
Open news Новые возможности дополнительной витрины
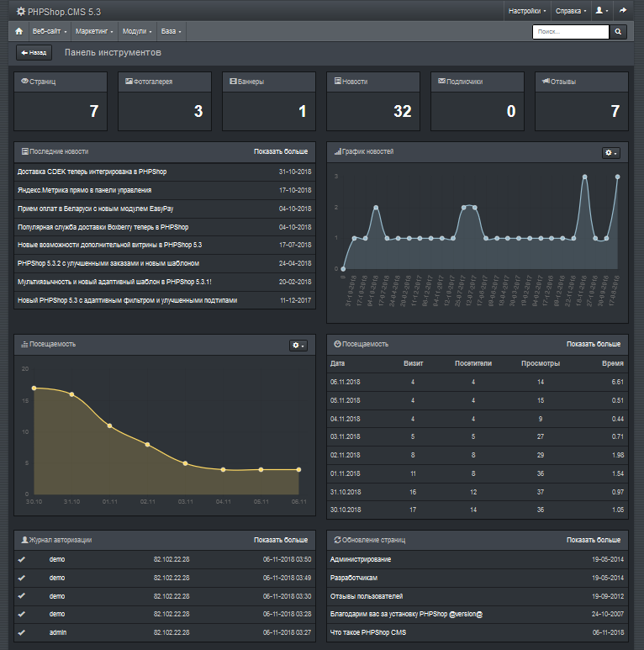pyautogui.click(x=110, y=245)
